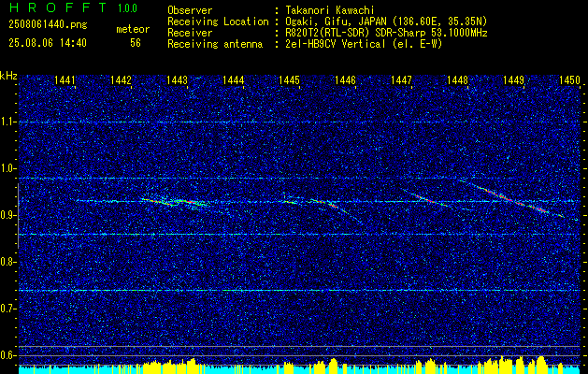
Task: Click the 1.0 kHz frequency label
Action: tap(8, 169)
